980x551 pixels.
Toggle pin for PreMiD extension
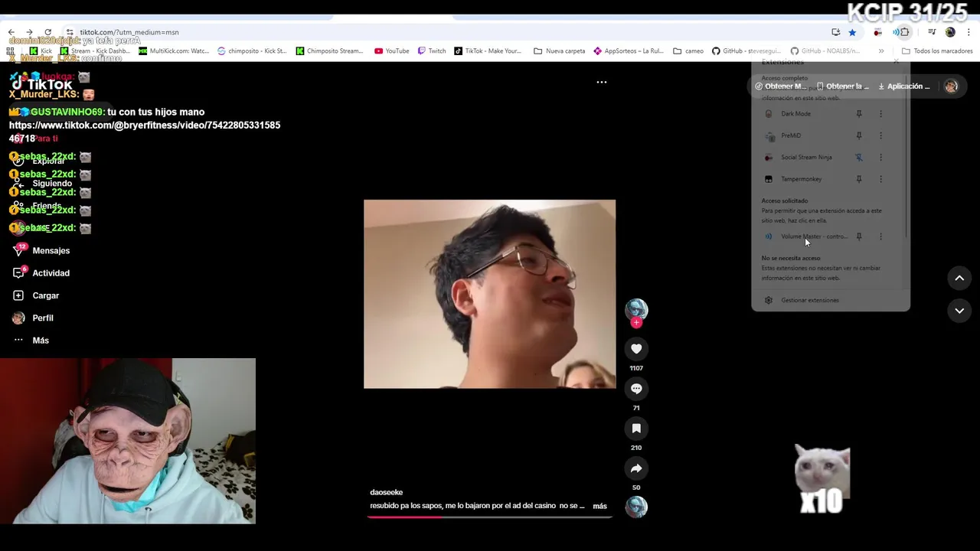click(859, 135)
